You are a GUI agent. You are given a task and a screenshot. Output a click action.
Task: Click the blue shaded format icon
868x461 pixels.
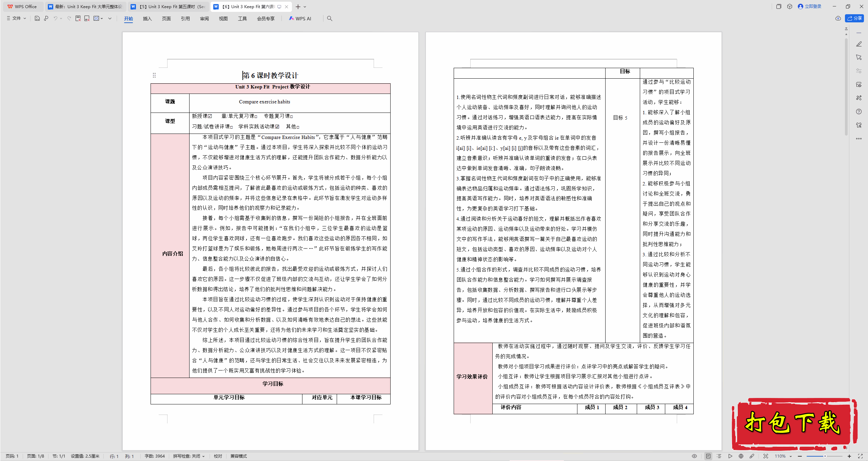coord(96,18)
